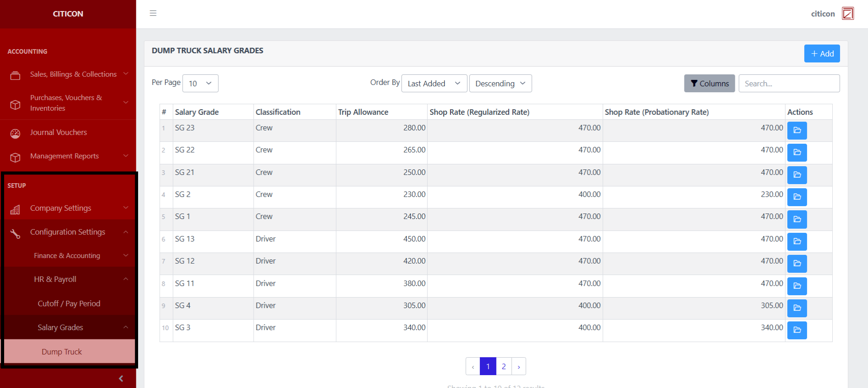
Task: Open the citicon user profile icon
Action: (847, 14)
